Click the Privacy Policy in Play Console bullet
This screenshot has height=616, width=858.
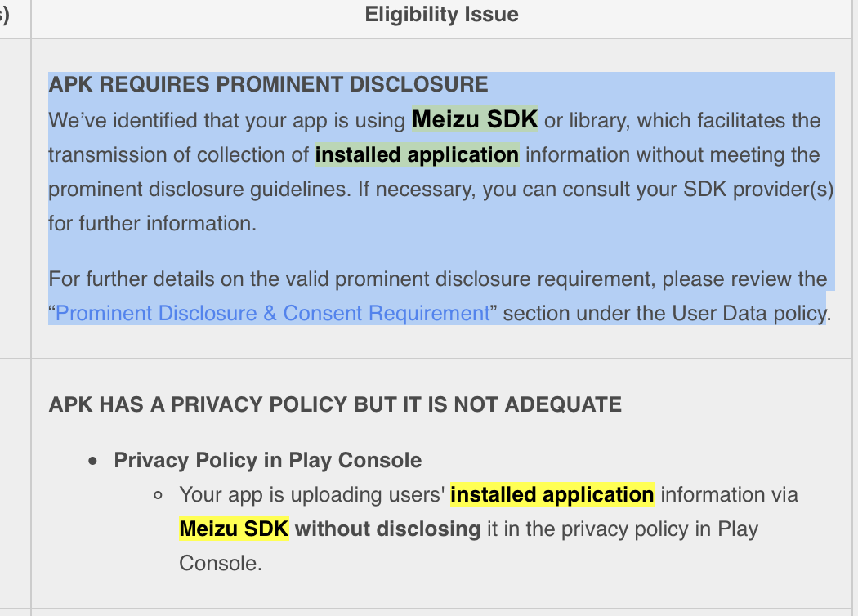click(x=267, y=461)
